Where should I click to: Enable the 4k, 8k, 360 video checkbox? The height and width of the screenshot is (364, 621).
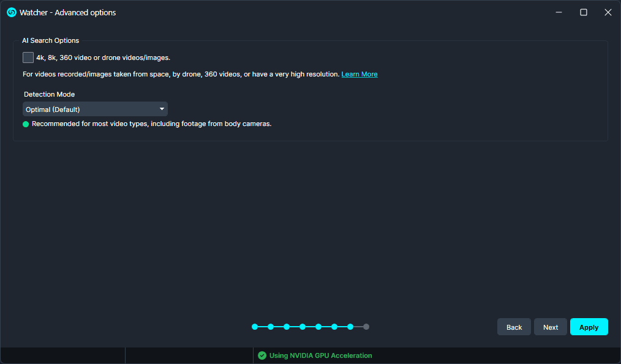28,58
